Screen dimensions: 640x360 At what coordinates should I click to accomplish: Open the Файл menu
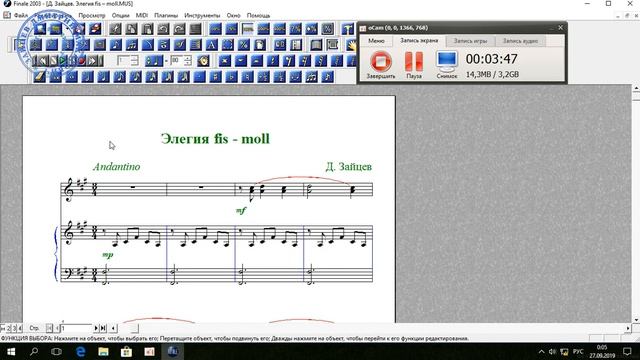pyautogui.click(x=21, y=15)
